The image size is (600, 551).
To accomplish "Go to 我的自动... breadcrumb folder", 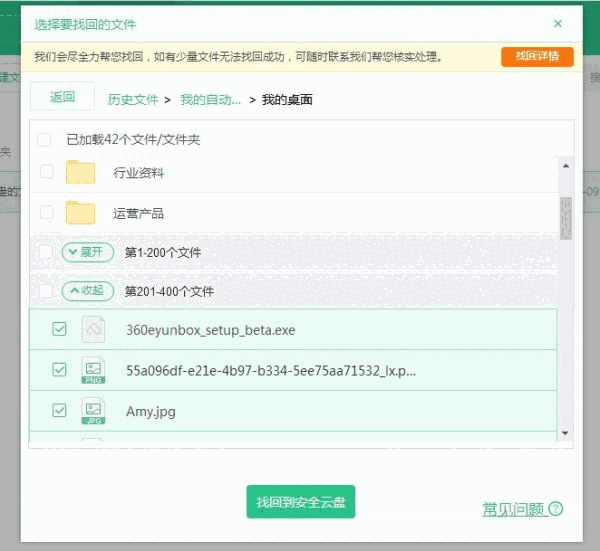I will pos(210,99).
